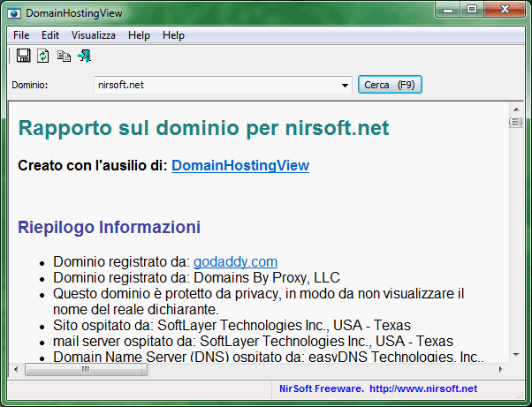Open the second Help menu
Viewport: 532px width, 407px height.
(173, 35)
